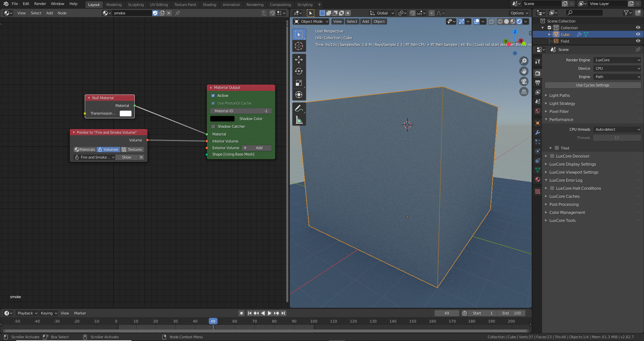Select the Move tool in viewport toolbar
Image resolution: width=644 pixels, height=341 pixels.
[299, 60]
